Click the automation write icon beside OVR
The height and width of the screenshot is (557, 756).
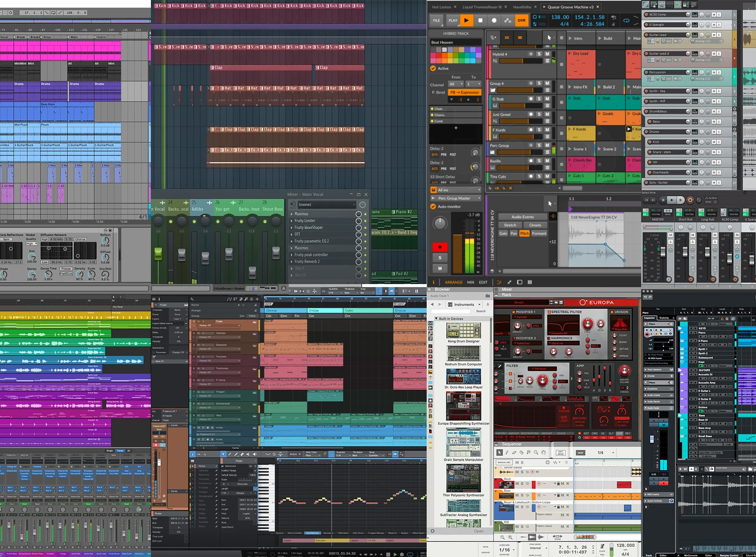coord(507,20)
